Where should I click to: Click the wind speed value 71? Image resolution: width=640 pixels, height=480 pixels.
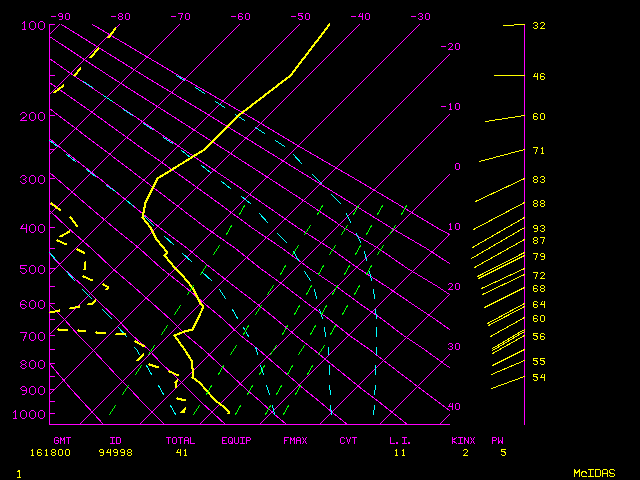click(538, 151)
